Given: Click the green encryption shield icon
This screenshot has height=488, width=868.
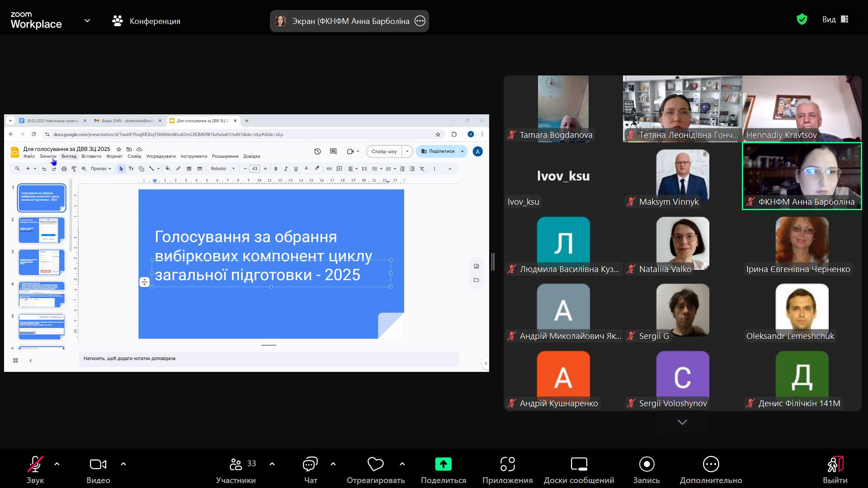Looking at the screenshot, I should tap(802, 19).
